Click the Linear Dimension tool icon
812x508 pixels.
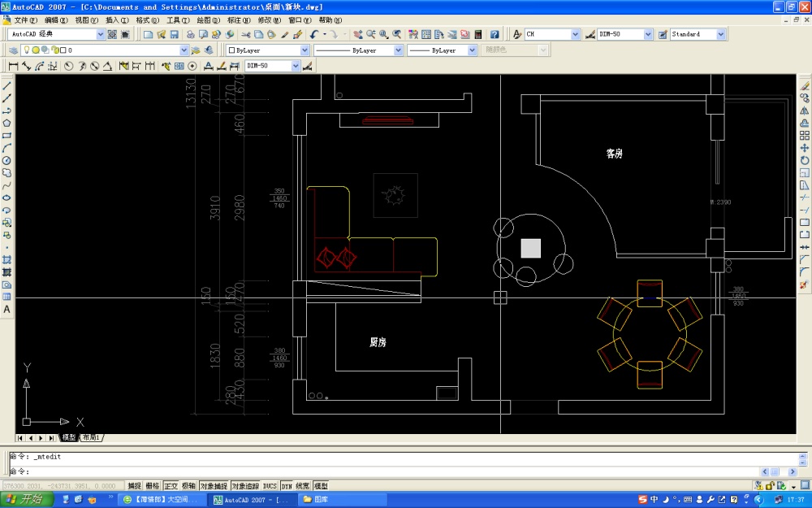14,66
